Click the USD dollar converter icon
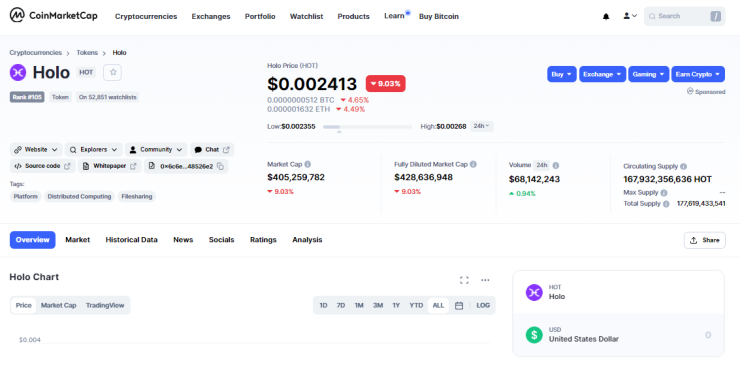The image size is (740, 365). pos(534,335)
